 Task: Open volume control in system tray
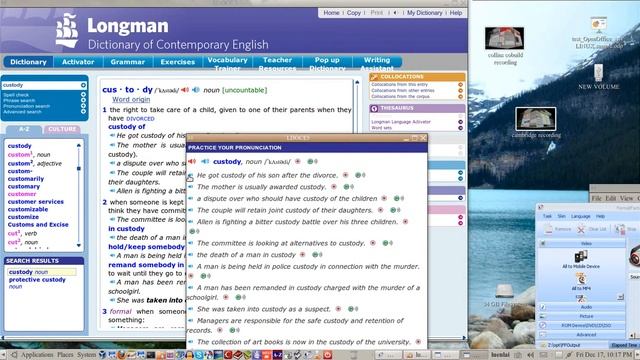click(531, 355)
